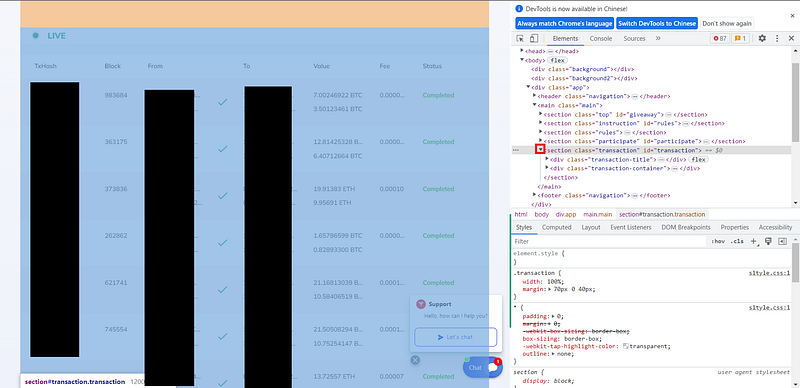Image resolution: width=800 pixels, height=388 pixels.
Task: Expand the transaction-container div node
Action: 547,168
